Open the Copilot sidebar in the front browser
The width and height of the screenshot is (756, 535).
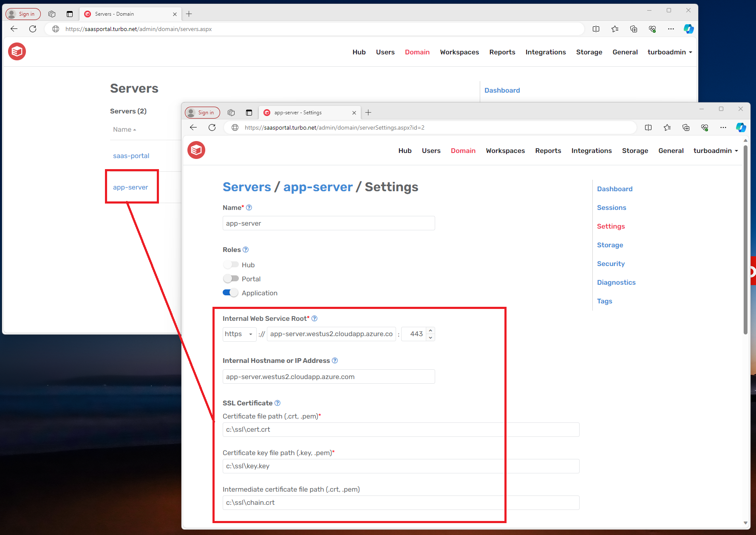coord(741,127)
